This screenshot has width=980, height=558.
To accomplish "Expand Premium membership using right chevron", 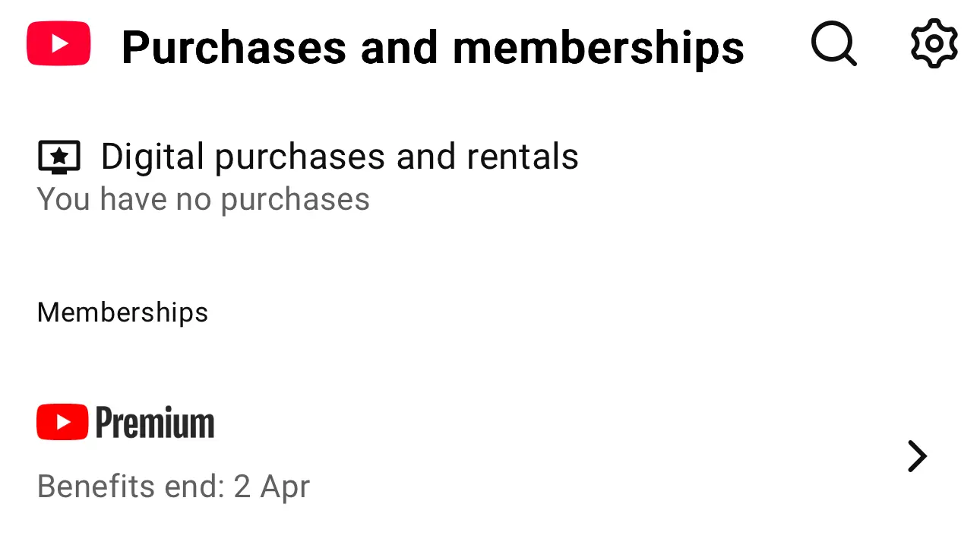I will [918, 456].
